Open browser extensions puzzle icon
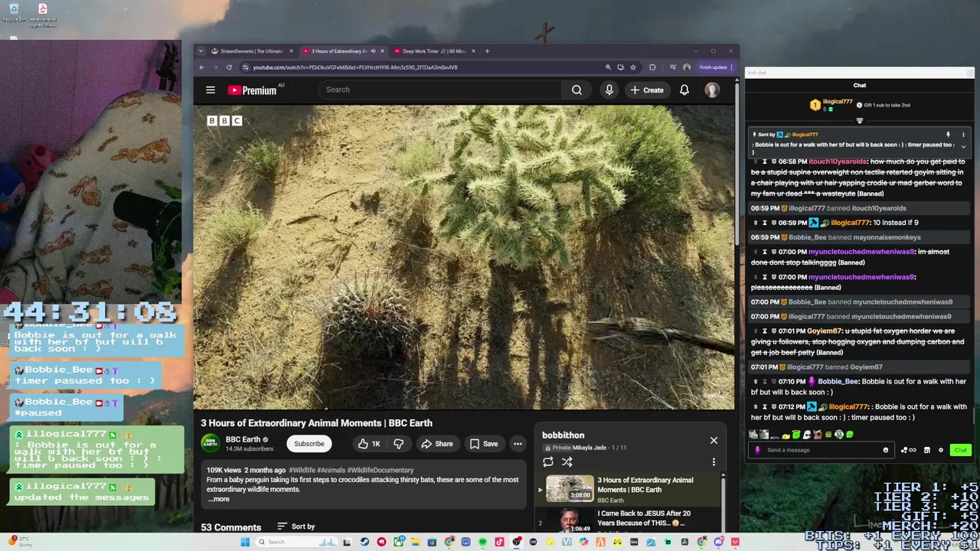This screenshot has height=551, width=980. point(652,67)
